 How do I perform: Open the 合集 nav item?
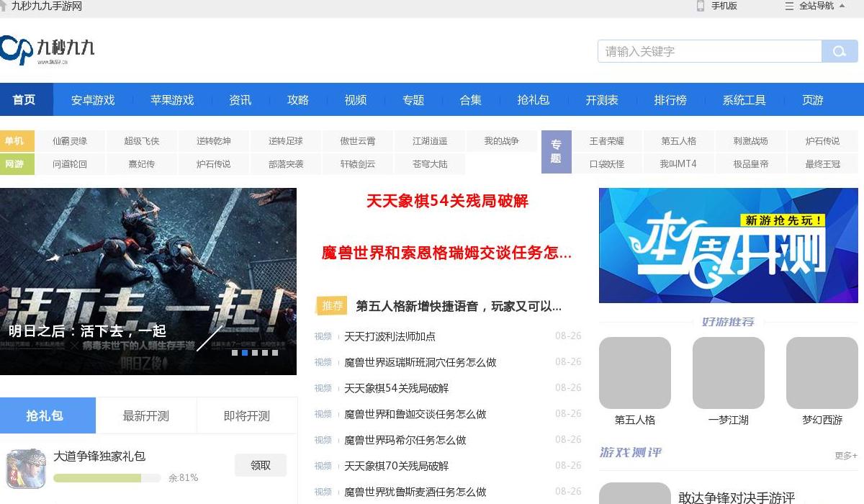coord(471,100)
